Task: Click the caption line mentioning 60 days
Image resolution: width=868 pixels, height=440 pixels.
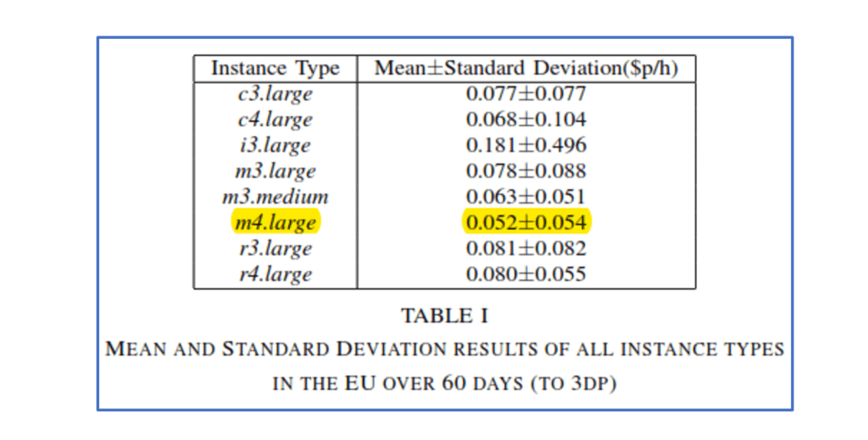Action: click(444, 383)
